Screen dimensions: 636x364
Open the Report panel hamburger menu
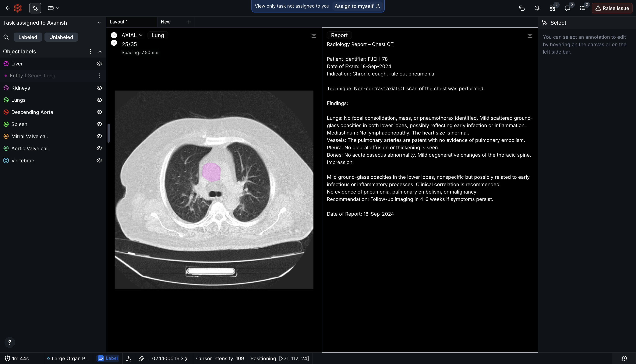530,36
